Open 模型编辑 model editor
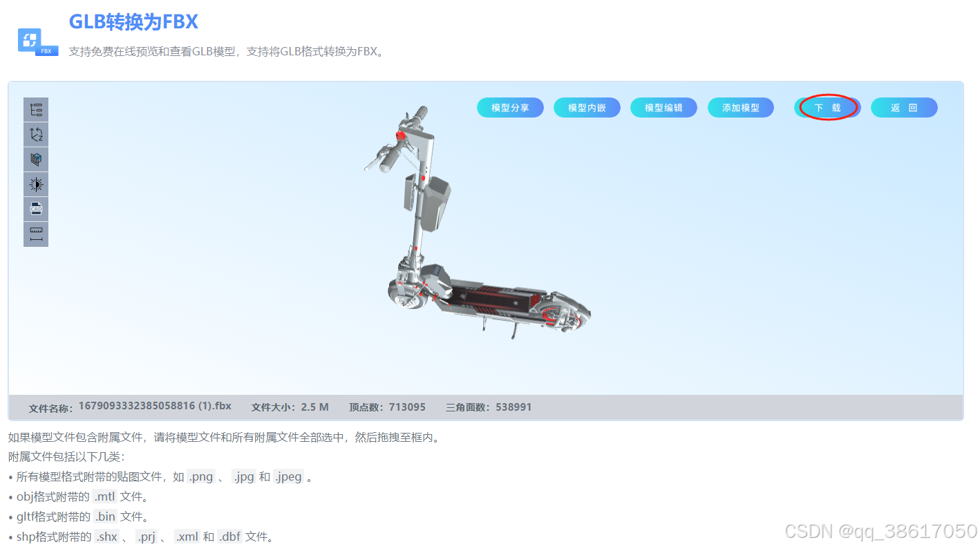 point(663,107)
